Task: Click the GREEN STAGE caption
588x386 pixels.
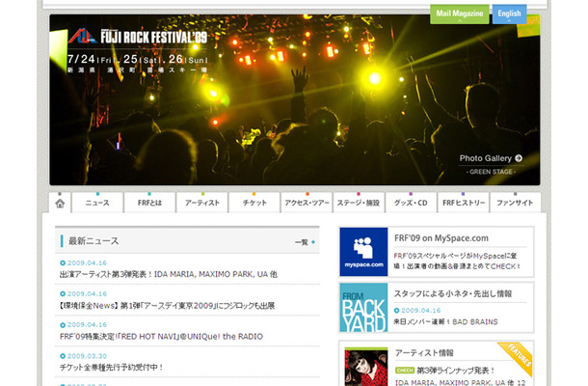Action: coord(491,172)
